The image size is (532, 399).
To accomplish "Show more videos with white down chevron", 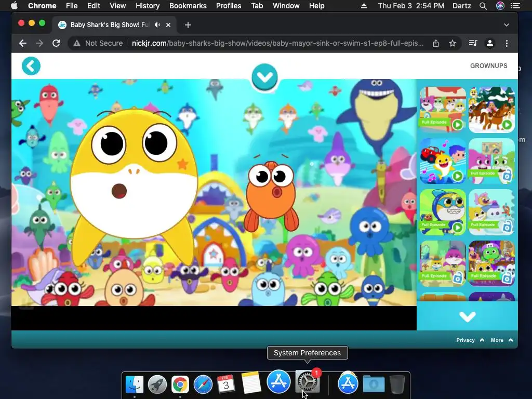I will point(467,316).
